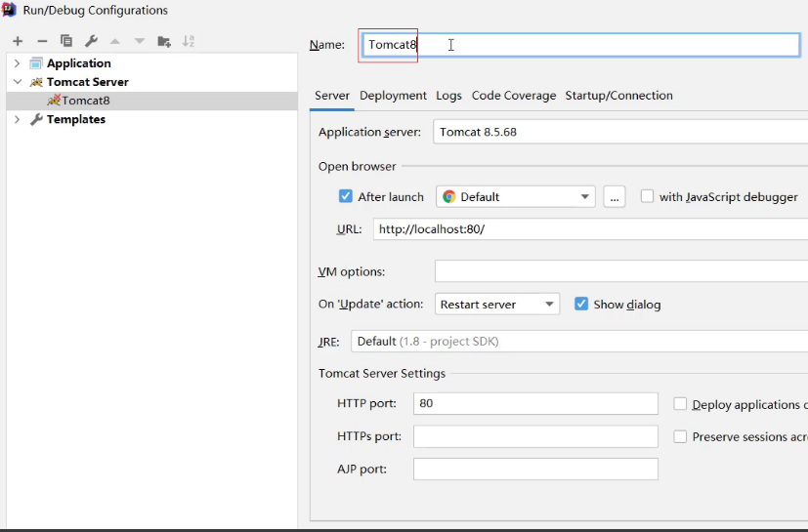Open the JRE Default combo box
This screenshot has height=532, width=808.
pyautogui.click(x=579, y=342)
